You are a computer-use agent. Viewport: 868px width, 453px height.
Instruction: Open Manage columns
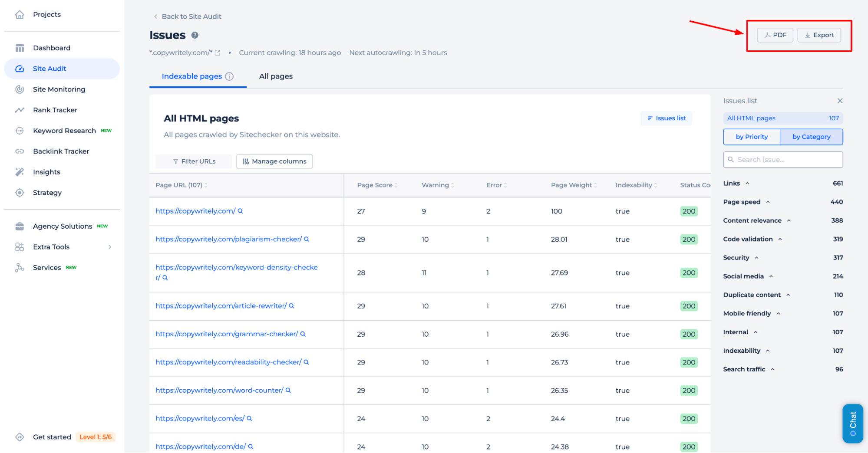point(274,161)
